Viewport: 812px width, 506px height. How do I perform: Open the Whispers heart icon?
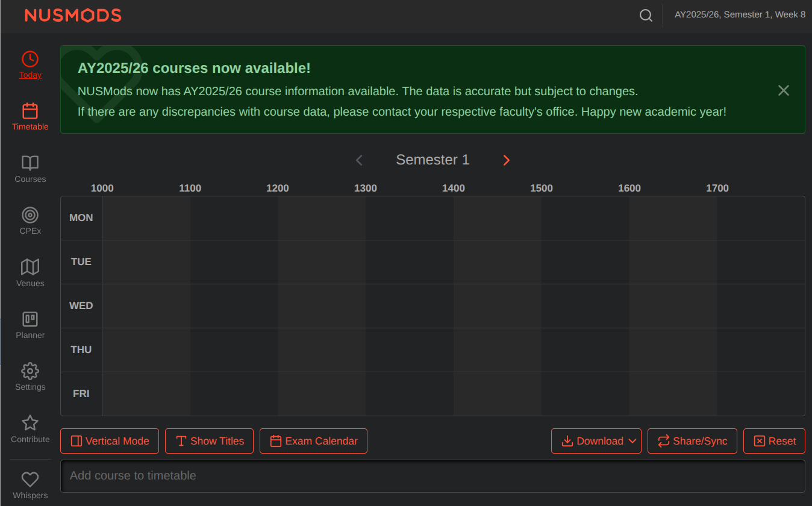(x=30, y=479)
